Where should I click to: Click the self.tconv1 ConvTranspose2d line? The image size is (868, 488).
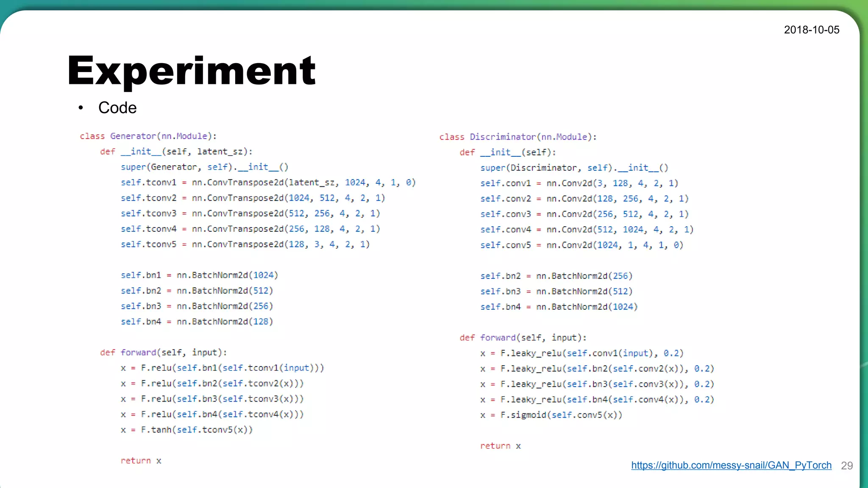268,183
